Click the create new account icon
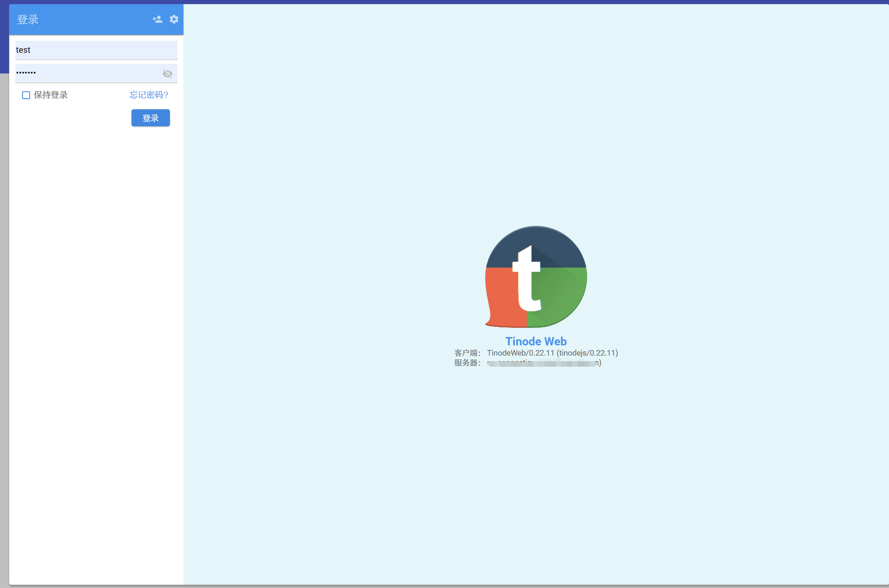The image size is (889, 588). tap(157, 19)
